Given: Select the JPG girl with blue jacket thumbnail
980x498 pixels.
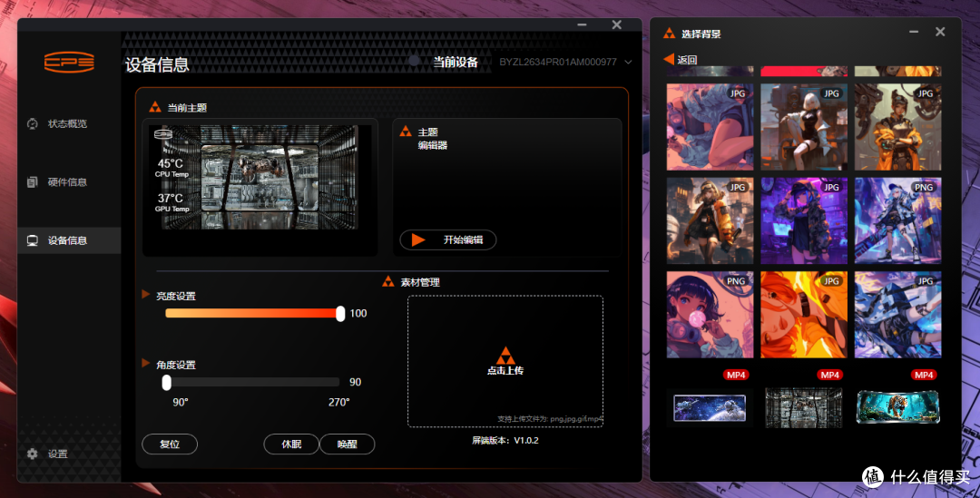Looking at the screenshot, I should pyautogui.click(x=710, y=127).
